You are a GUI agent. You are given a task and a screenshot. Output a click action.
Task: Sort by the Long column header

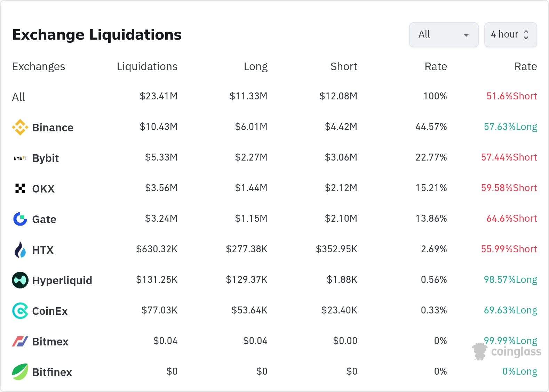pyautogui.click(x=255, y=66)
